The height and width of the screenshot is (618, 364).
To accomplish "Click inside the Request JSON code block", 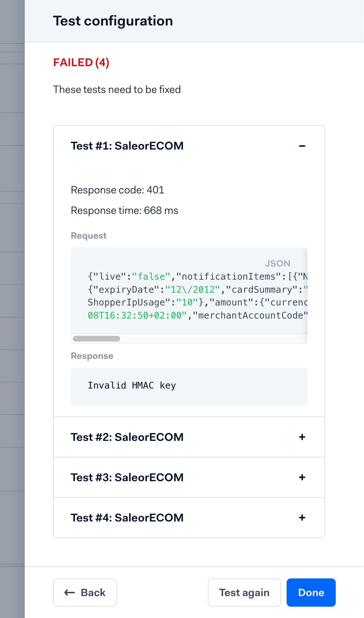I will click(x=189, y=296).
